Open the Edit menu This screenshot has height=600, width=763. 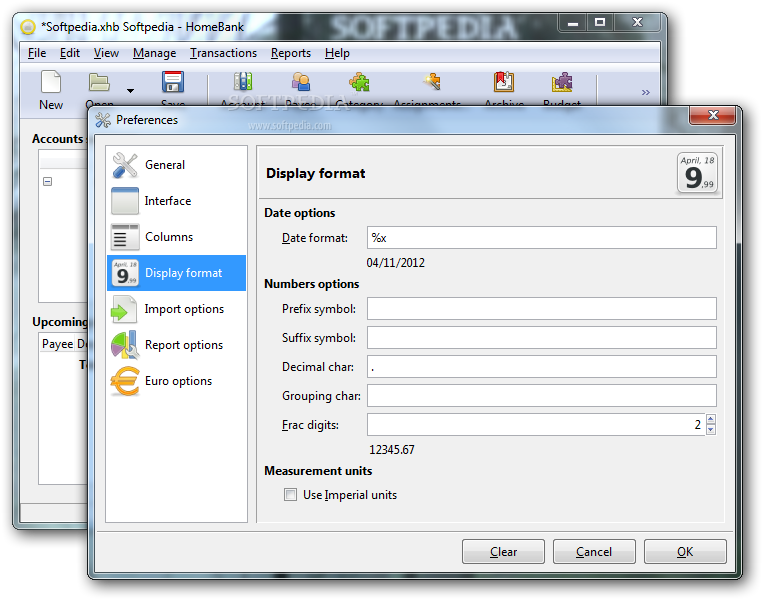(70, 53)
